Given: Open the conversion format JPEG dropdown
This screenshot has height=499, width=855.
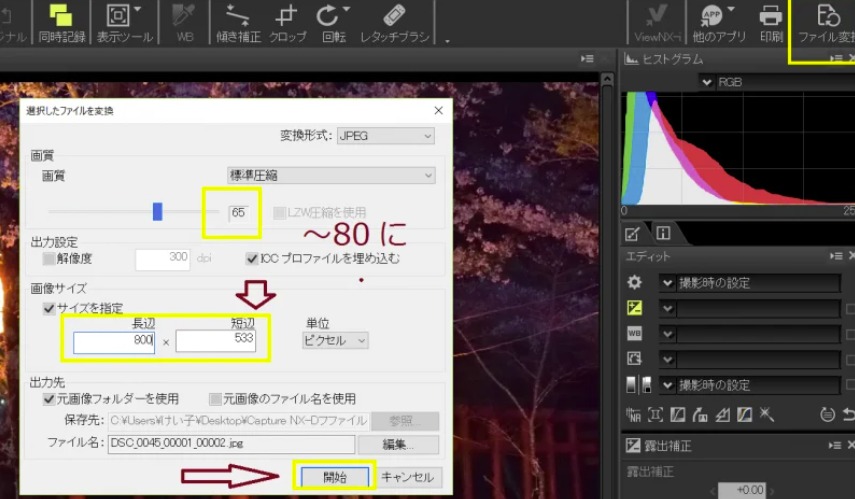Looking at the screenshot, I should 385,135.
